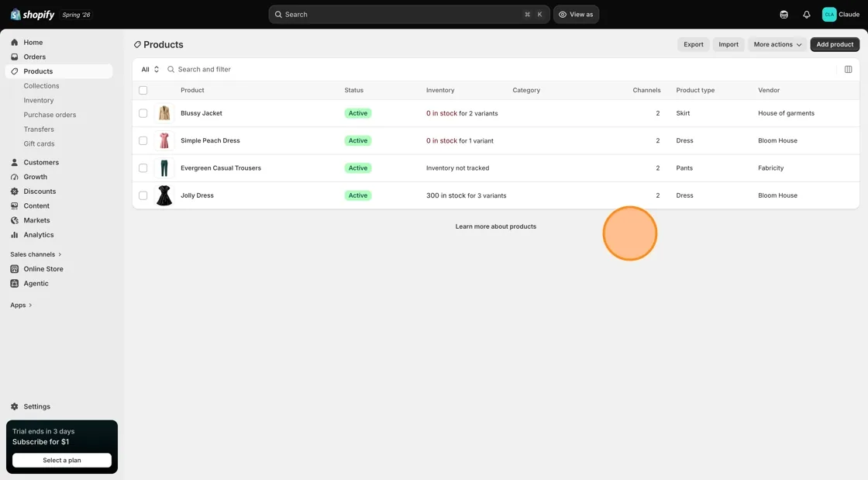868x480 pixels.
Task: Expand the Sales channels section
Action: coord(36,254)
